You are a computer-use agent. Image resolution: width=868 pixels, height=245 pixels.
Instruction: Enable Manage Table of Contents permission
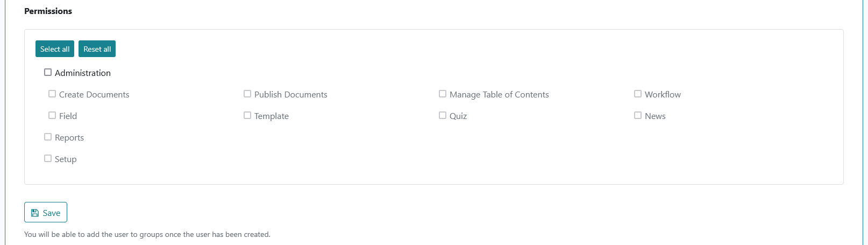click(x=443, y=94)
